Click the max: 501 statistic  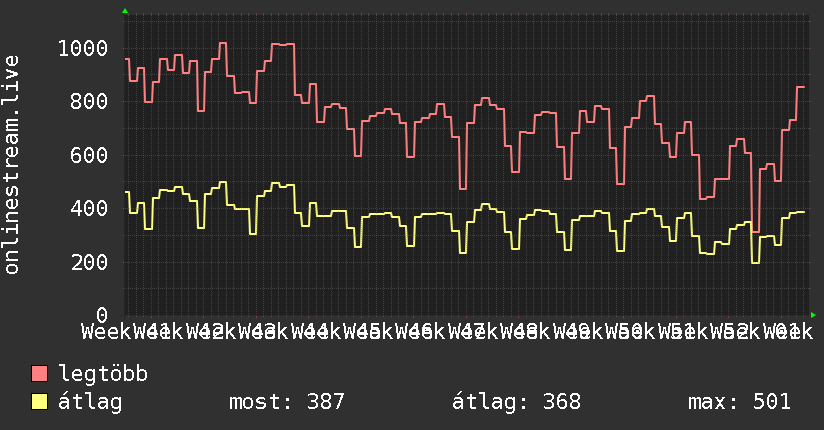[x=739, y=402]
